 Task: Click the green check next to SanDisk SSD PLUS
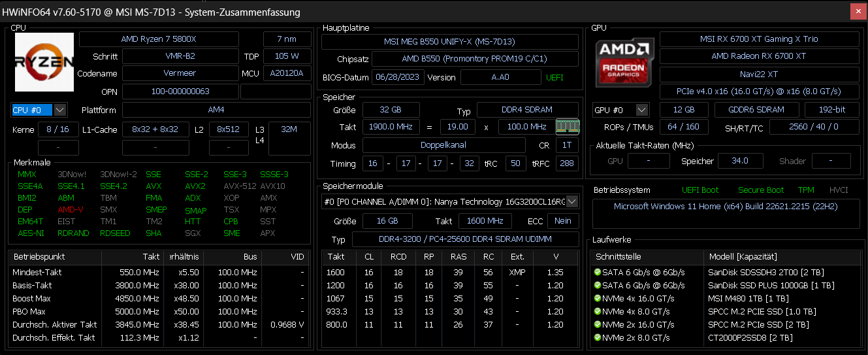597,285
